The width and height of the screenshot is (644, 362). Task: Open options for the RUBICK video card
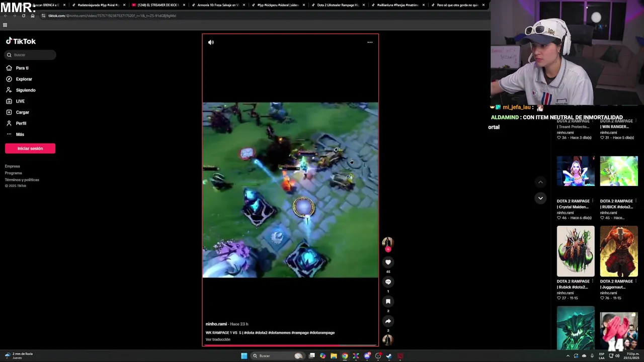pos(635,201)
